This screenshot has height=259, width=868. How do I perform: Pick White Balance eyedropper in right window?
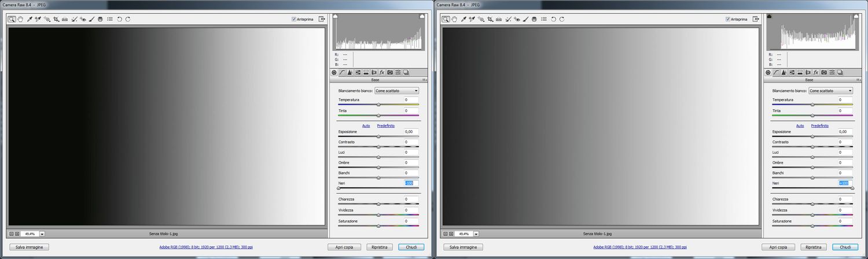(463, 19)
